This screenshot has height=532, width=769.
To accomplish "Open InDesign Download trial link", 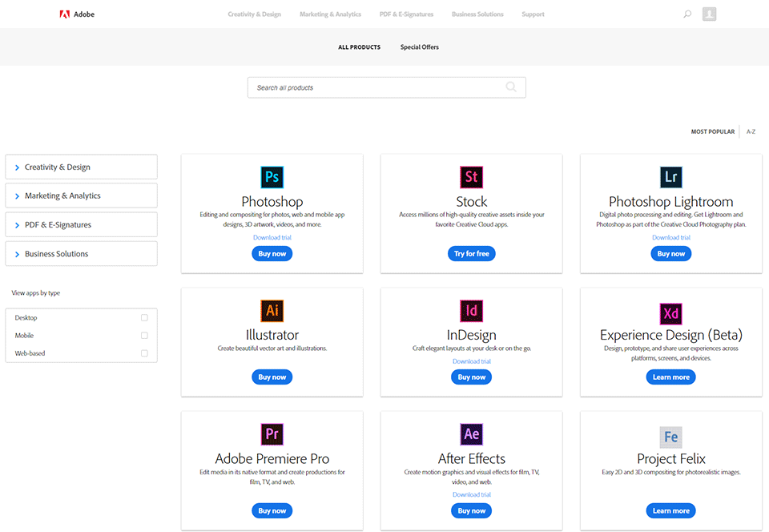I will [471, 361].
